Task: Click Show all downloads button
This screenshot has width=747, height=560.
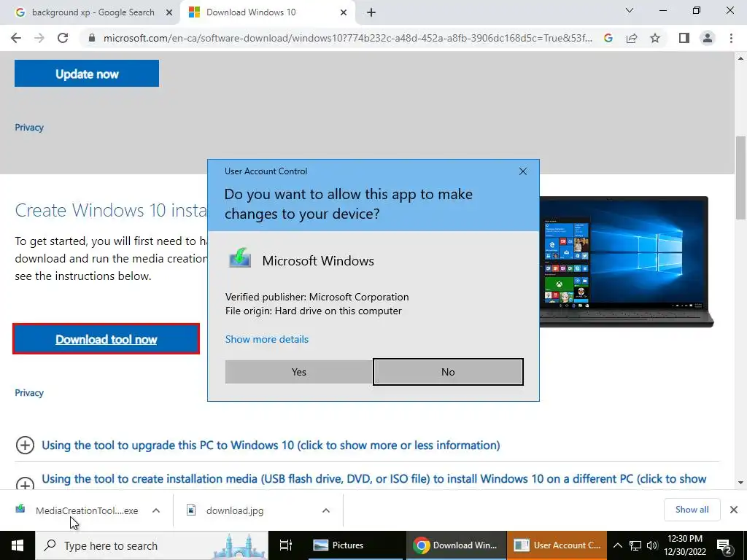Action: (x=692, y=510)
